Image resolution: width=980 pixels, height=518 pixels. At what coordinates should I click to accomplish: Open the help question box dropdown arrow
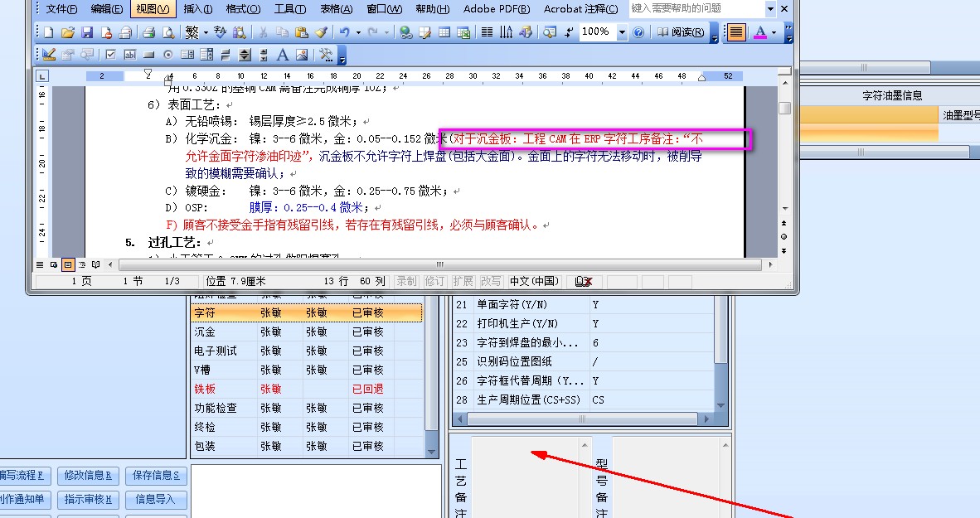click(770, 9)
